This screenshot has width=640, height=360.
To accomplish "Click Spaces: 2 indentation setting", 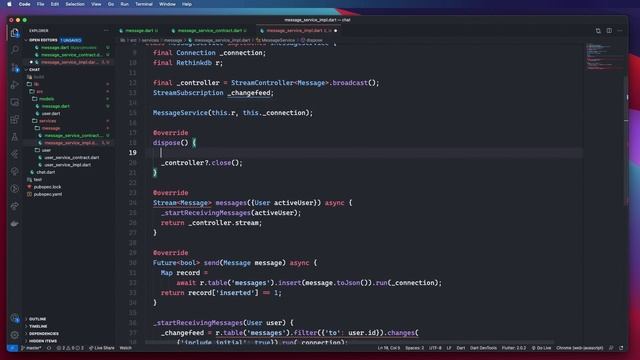I will point(414,348).
